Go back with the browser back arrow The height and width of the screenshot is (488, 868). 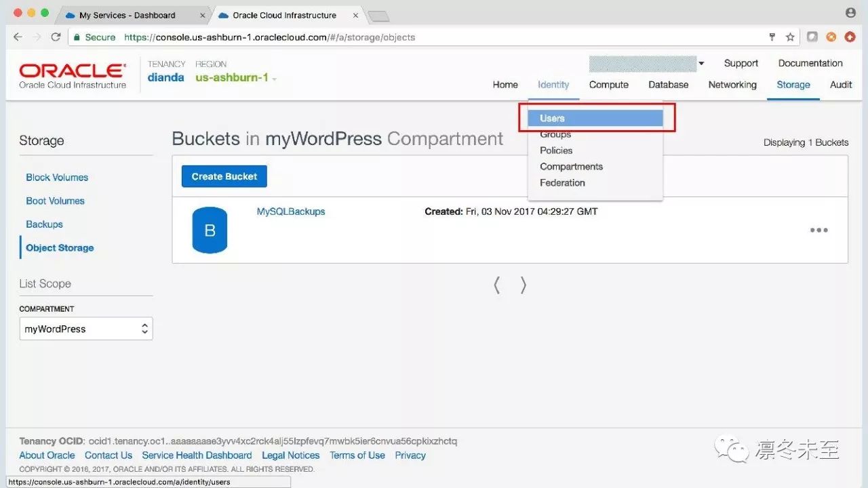[18, 37]
